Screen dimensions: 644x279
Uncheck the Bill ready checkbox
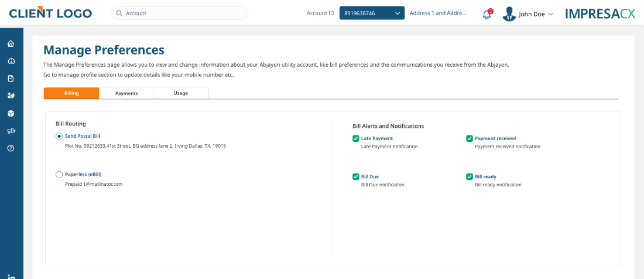pos(470,176)
